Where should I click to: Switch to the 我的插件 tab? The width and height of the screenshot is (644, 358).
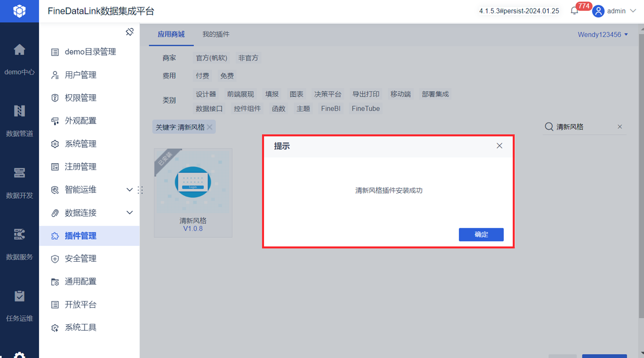(x=216, y=34)
